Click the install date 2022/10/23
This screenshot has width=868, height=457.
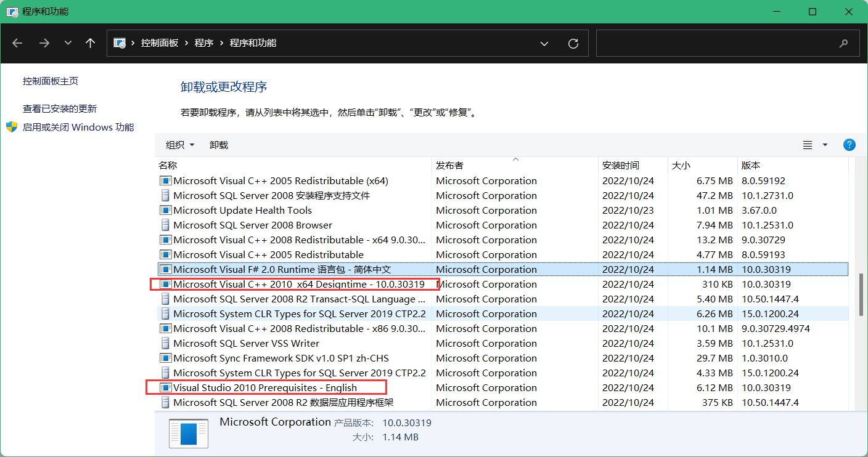pyautogui.click(x=628, y=210)
